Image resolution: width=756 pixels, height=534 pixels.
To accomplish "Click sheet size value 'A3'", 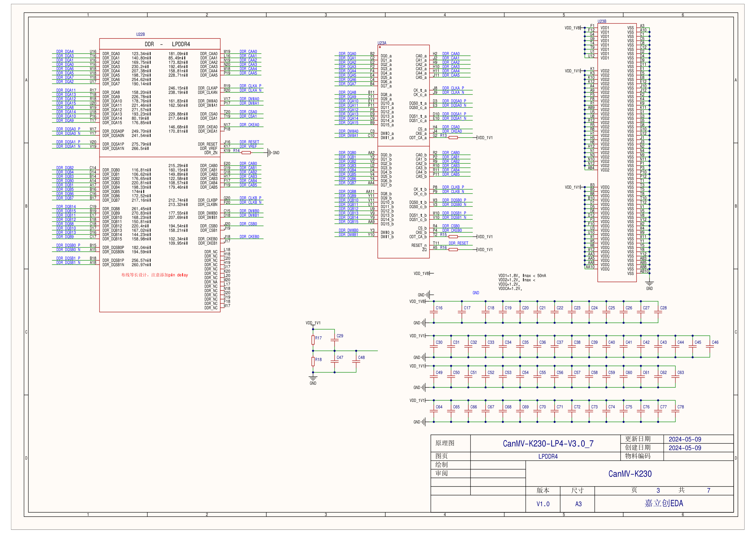I will pyautogui.click(x=578, y=504).
